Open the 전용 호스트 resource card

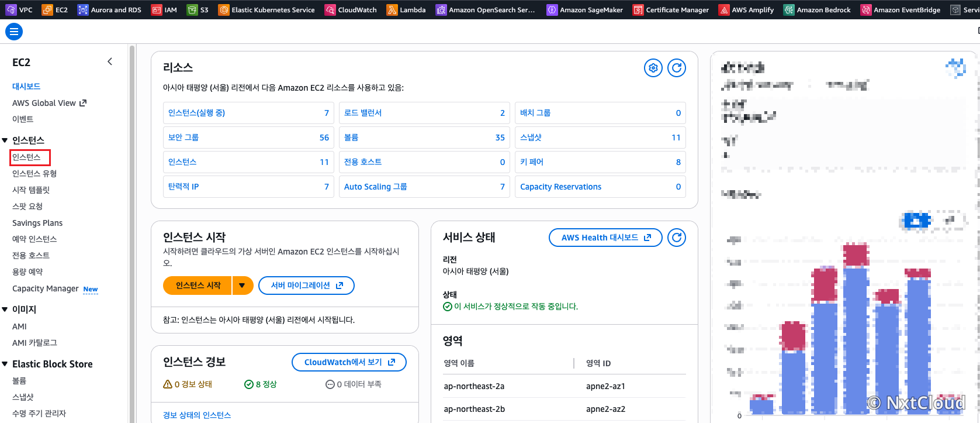(424, 162)
